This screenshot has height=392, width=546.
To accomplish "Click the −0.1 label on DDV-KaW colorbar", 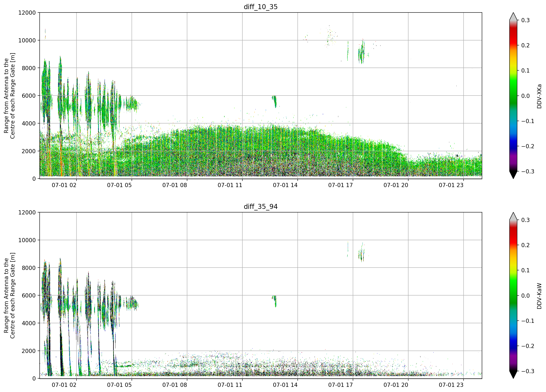I will (x=527, y=321).
